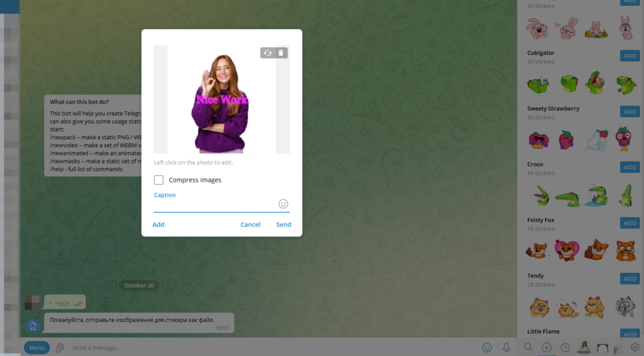Click the fourth Sweety Strawberry shocked sticker
The width and height of the screenshot is (644, 356).
[623, 139]
